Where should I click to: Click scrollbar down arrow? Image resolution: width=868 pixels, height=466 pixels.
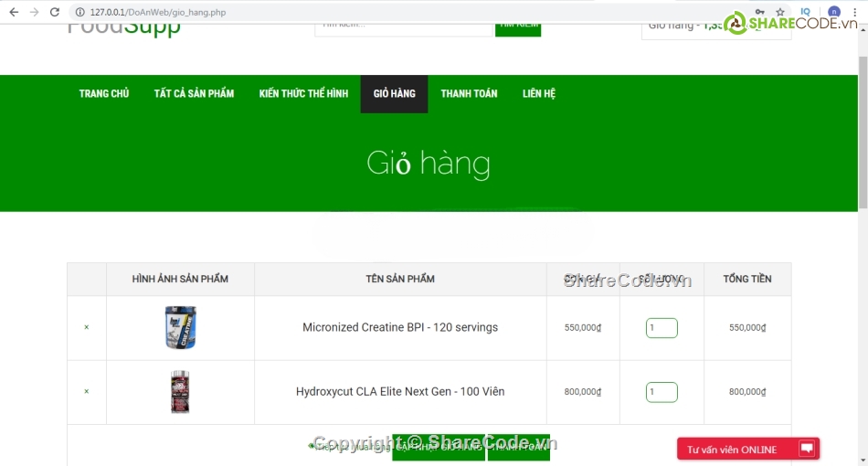tap(863, 461)
